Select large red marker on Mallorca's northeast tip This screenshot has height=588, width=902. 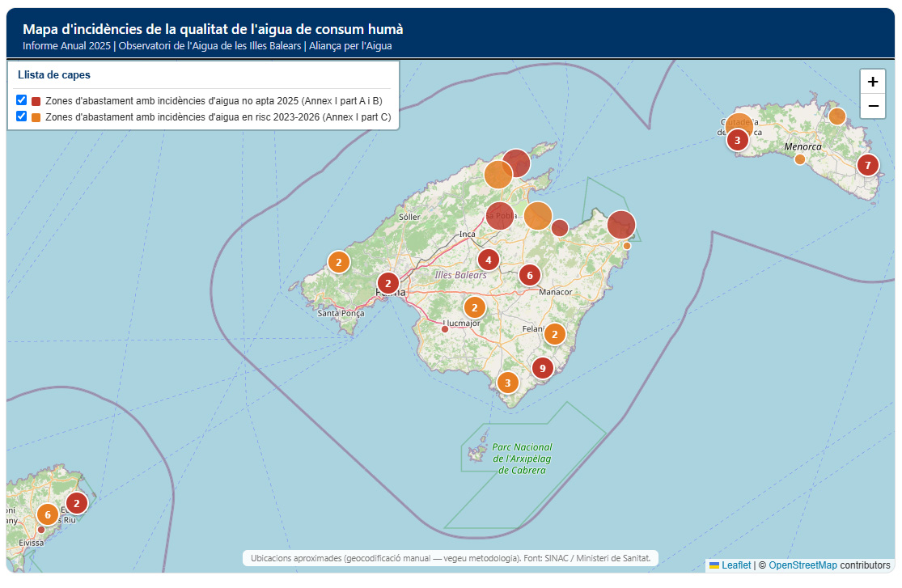pos(621,224)
